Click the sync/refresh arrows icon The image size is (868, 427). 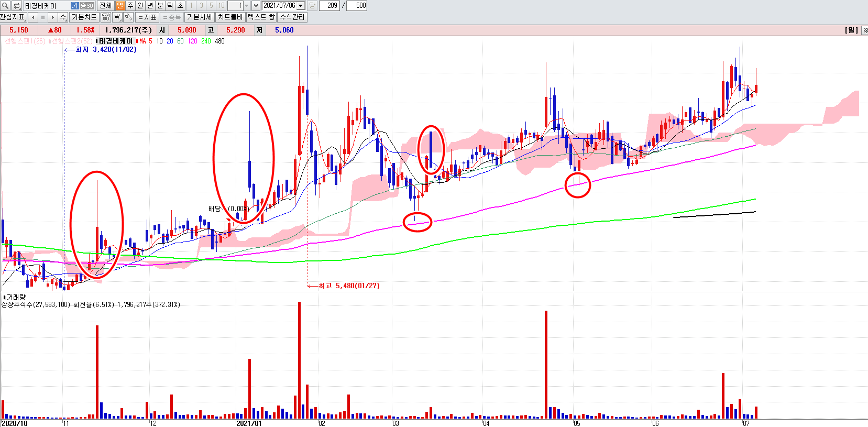click(x=17, y=6)
